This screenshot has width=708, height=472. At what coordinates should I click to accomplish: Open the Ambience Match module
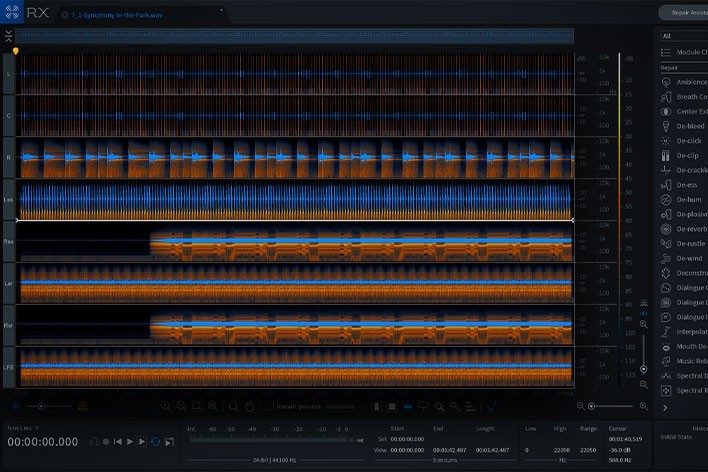[x=685, y=82]
